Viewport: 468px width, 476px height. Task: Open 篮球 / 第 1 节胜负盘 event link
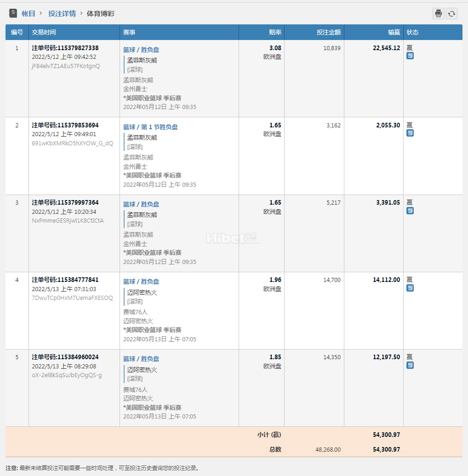[150, 127]
